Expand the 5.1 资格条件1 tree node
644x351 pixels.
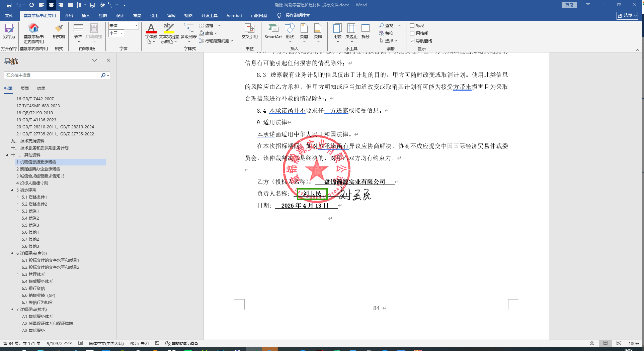pos(17,197)
